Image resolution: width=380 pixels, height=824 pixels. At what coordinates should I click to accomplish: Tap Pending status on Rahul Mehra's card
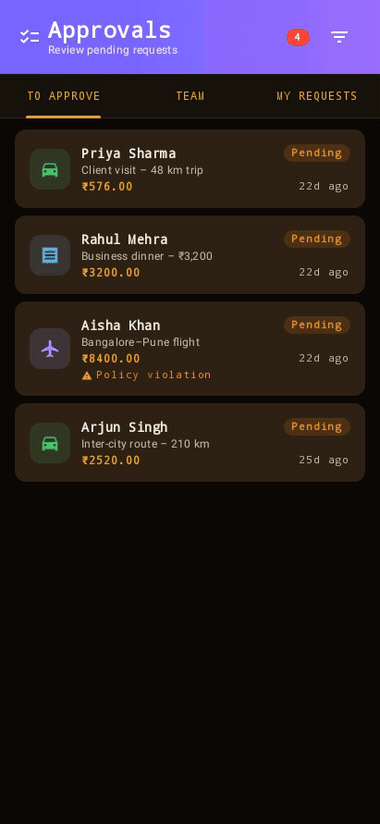pos(317,239)
